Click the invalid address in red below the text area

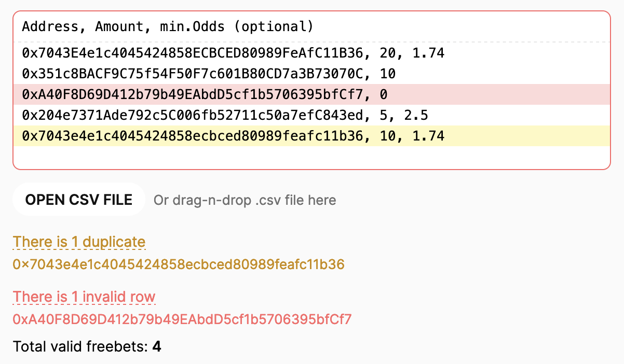click(182, 319)
